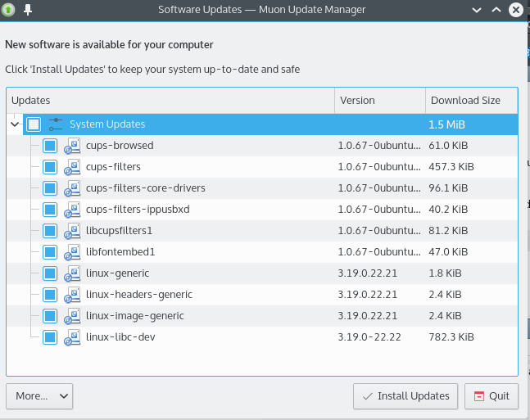Viewport: 530px width, 420px height.
Task: Toggle the System Updates checkbox
Action: click(x=34, y=124)
